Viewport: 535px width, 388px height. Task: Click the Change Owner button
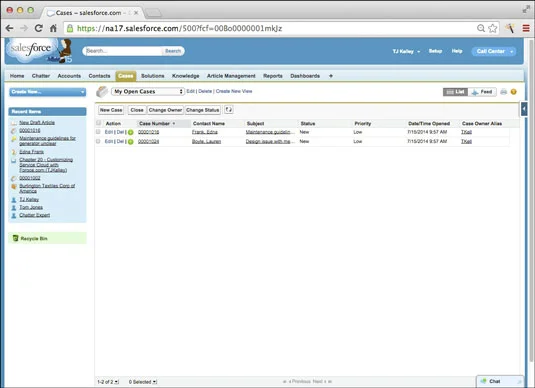165,110
